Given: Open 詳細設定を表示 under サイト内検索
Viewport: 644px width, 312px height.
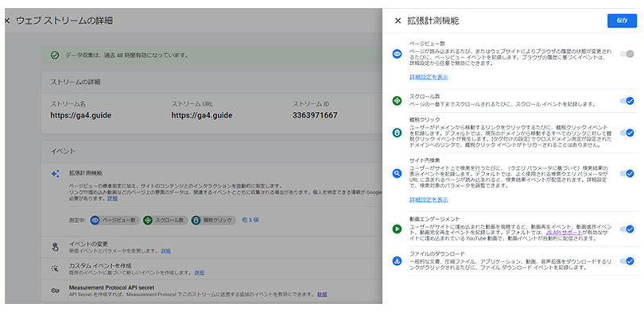Looking at the screenshot, I should [429, 199].
